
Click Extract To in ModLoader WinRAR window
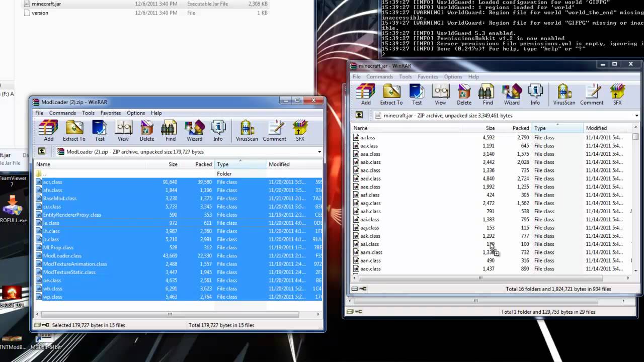tap(74, 130)
